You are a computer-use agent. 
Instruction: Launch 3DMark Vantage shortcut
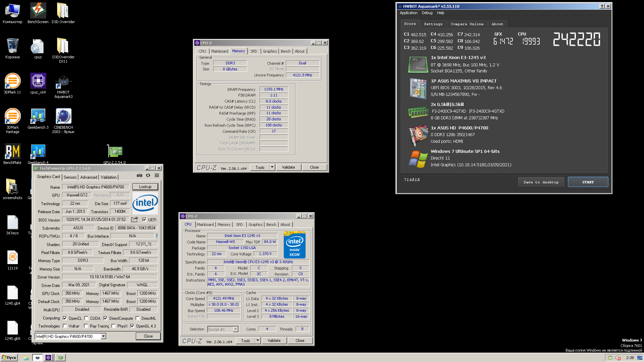coord(12,121)
